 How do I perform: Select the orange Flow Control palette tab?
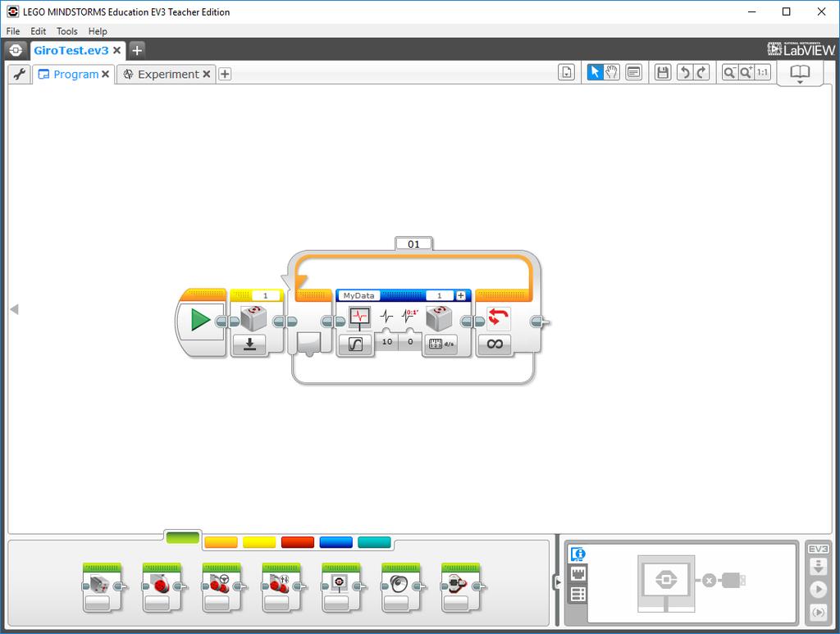(x=221, y=542)
